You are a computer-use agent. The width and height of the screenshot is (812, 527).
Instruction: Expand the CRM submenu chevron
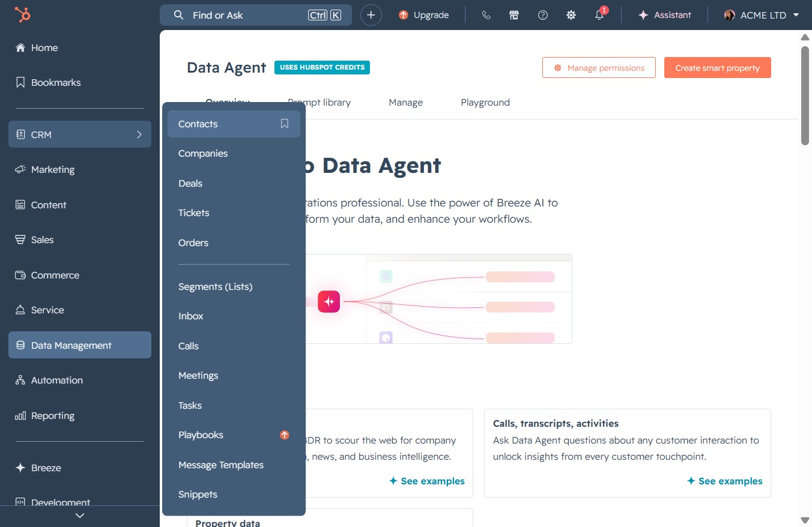[139, 134]
